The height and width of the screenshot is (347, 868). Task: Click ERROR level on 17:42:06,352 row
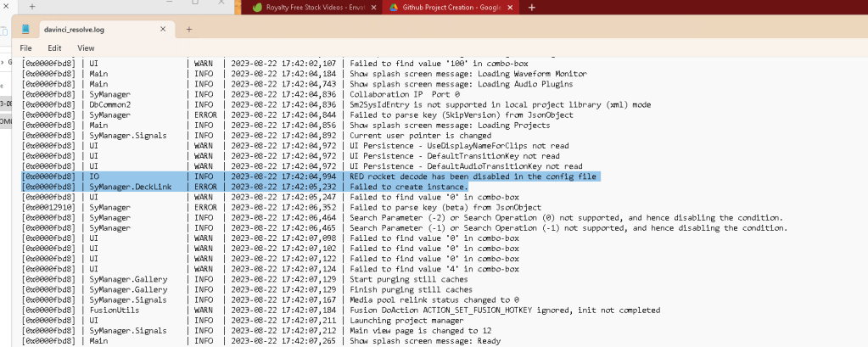[205, 208]
